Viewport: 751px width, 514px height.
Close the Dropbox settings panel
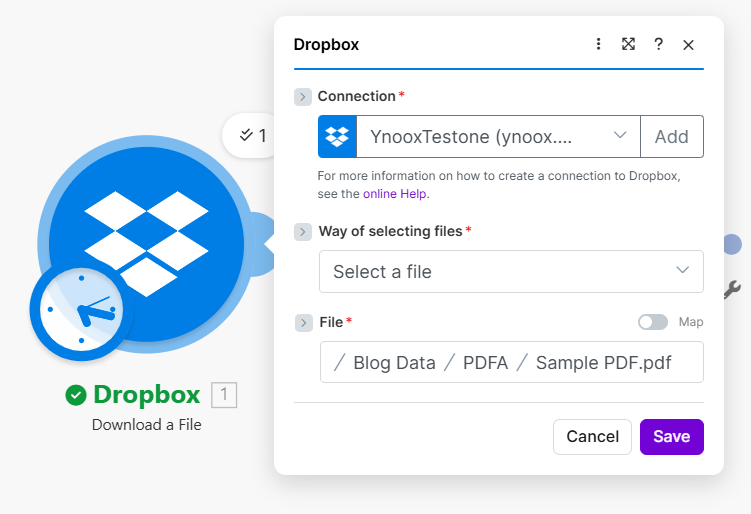pos(688,45)
